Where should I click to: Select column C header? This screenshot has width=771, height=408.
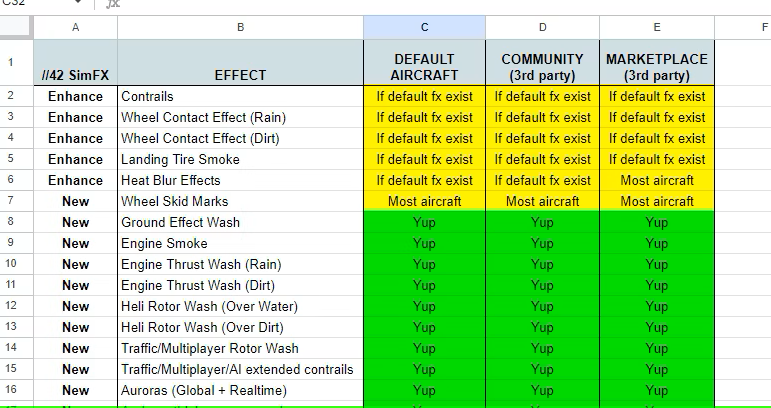pos(424,28)
